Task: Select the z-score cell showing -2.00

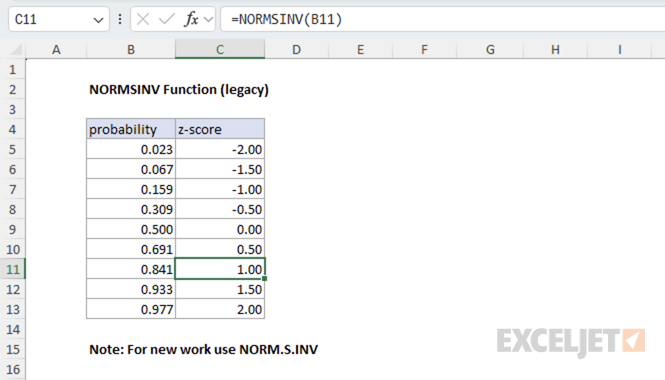Action: [x=220, y=149]
